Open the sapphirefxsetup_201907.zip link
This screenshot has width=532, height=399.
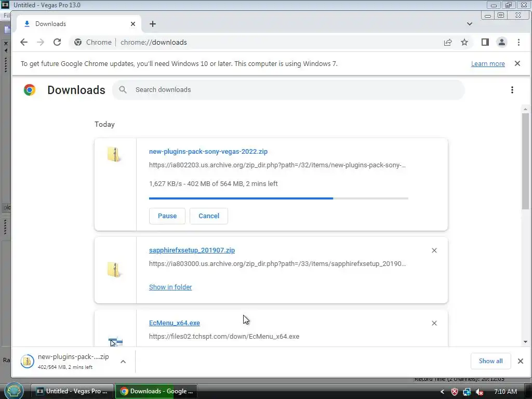[192, 250]
